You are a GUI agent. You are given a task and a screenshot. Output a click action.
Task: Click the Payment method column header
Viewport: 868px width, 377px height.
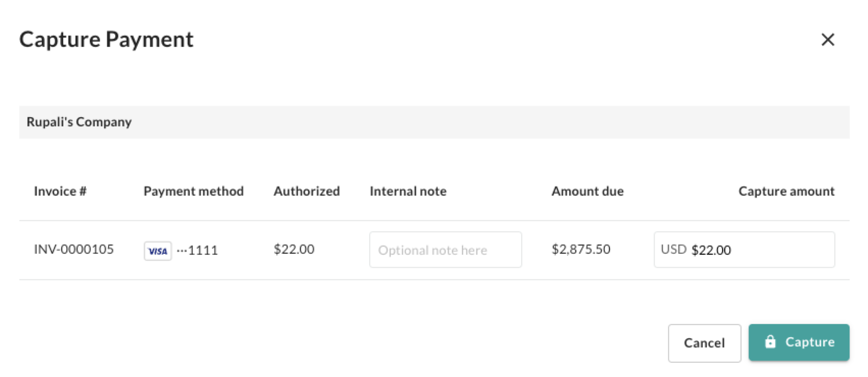193,191
